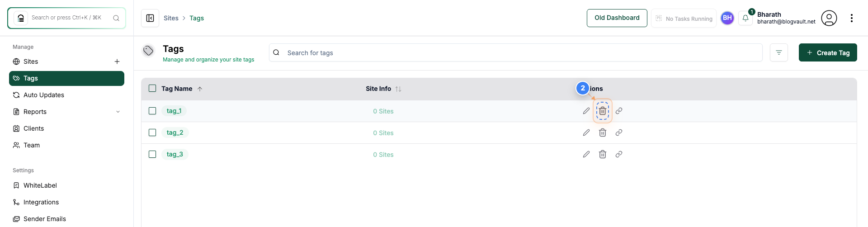
Task: Copy link for tag_3
Action: pyautogui.click(x=619, y=154)
